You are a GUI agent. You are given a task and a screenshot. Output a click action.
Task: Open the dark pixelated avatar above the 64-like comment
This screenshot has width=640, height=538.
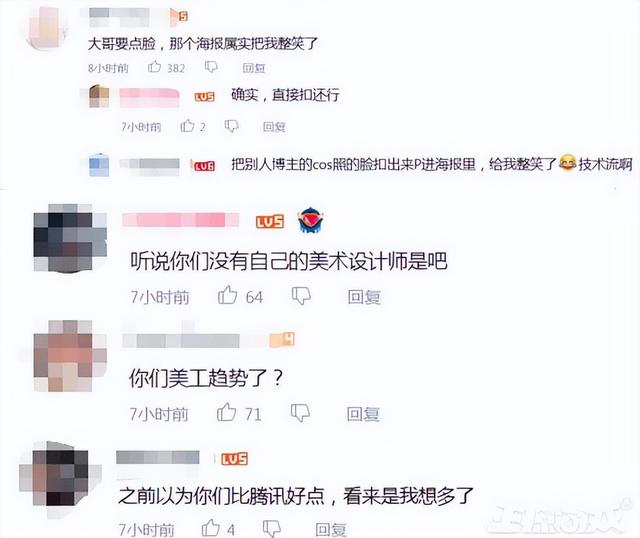click(x=69, y=238)
